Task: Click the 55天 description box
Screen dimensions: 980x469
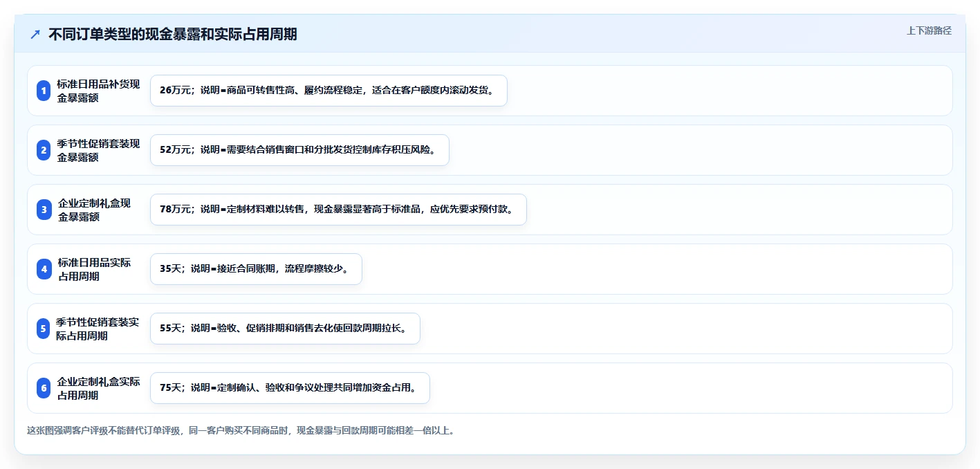Action: point(285,329)
